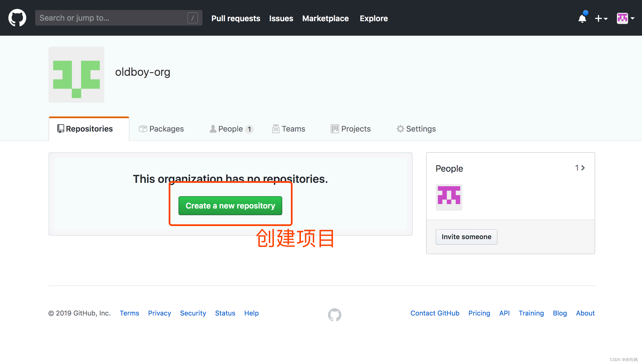Open the Help footer link
The width and height of the screenshot is (642, 364).
click(252, 313)
